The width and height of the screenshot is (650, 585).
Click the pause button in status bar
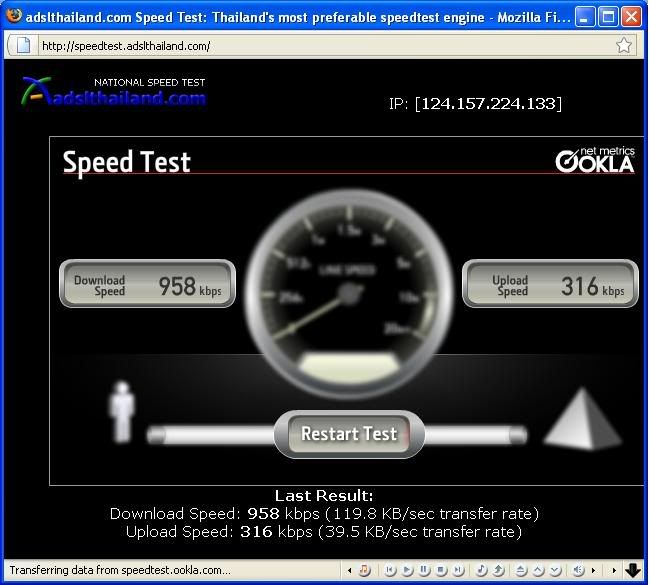424,570
